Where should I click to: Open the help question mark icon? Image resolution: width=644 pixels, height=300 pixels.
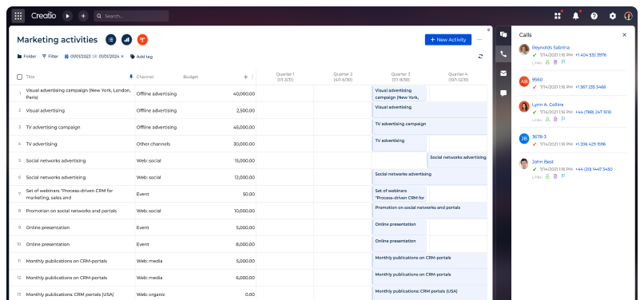pyautogui.click(x=594, y=16)
